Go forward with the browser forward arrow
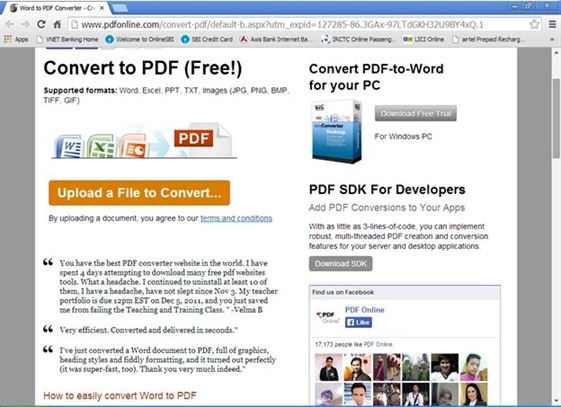Image resolution: width=561 pixels, height=407 pixels. [x=25, y=24]
